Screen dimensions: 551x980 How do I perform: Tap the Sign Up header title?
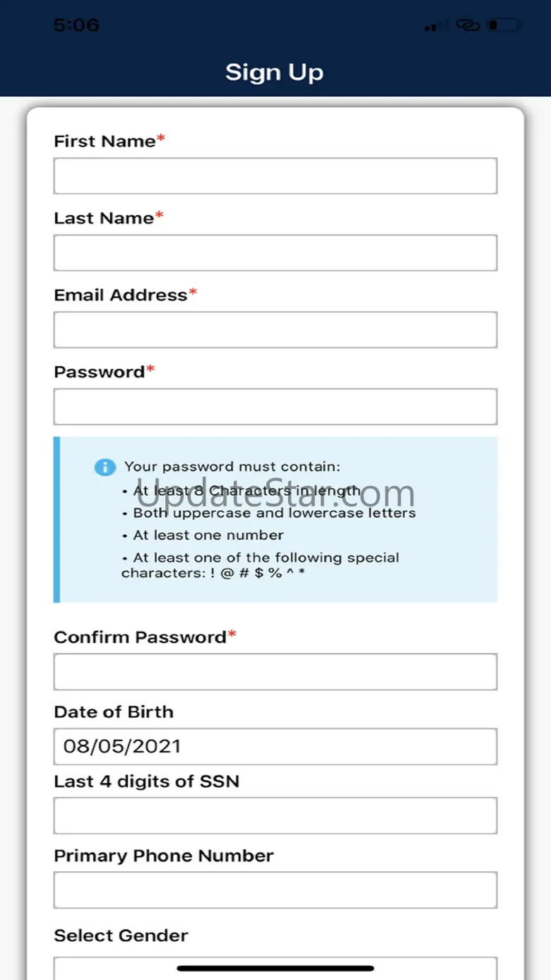[275, 73]
